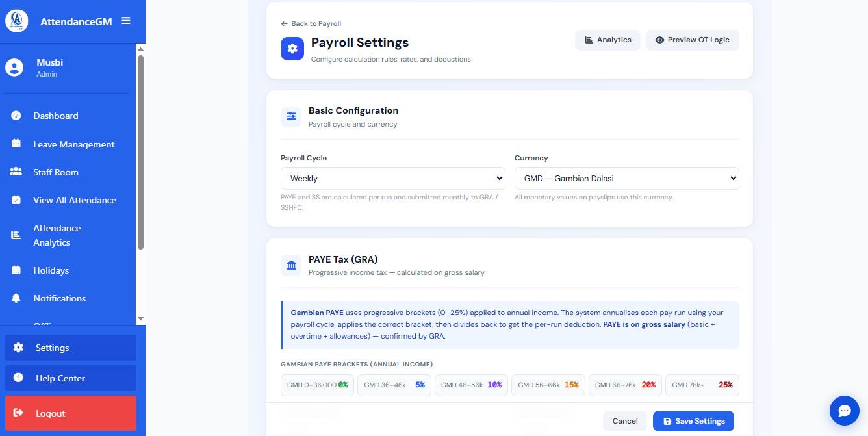Click the Staff Room people icon
This screenshot has height=436, width=868.
(16, 172)
